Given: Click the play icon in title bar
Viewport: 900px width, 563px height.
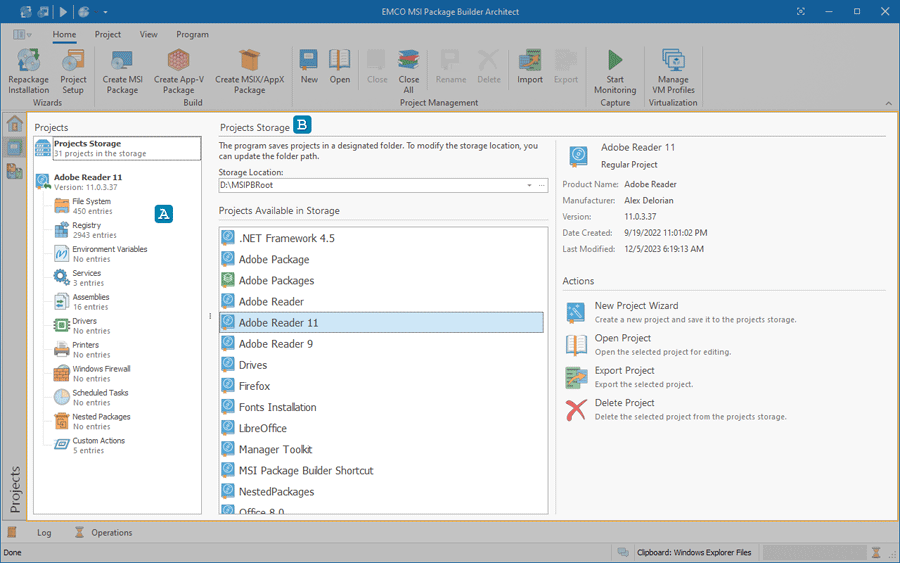Looking at the screenshot, I should click(x=63, y=11).
